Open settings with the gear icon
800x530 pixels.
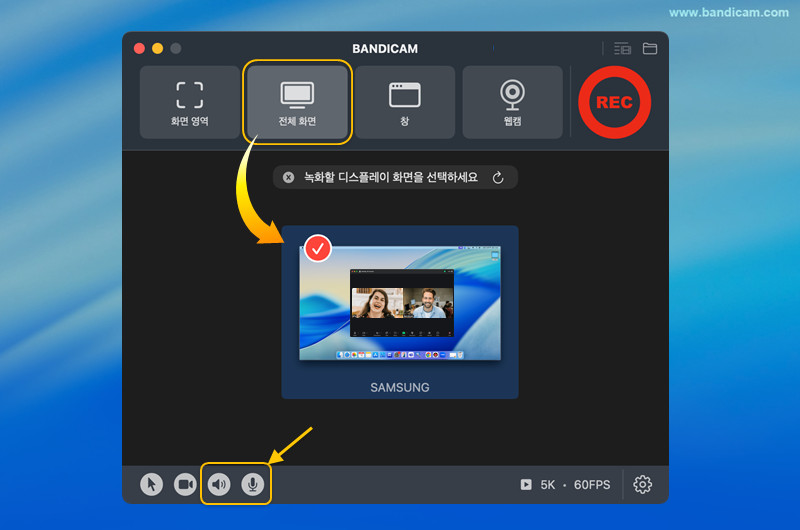[x=643, y=485]
